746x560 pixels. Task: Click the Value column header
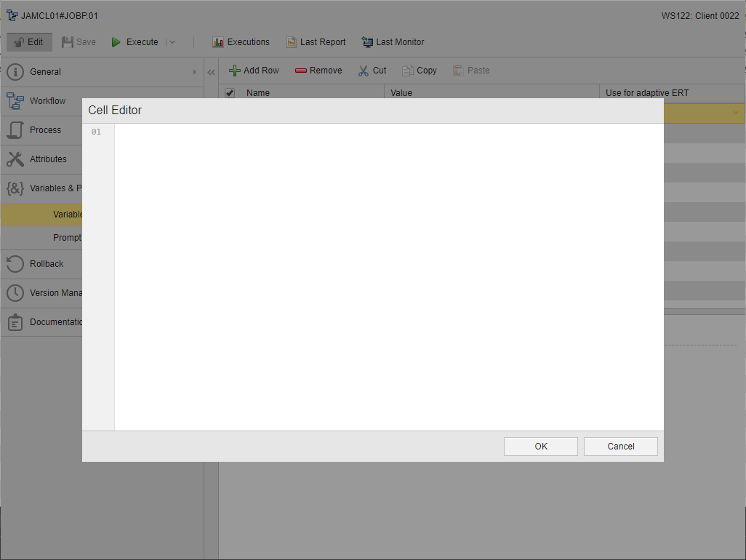(x=401, y=93)
